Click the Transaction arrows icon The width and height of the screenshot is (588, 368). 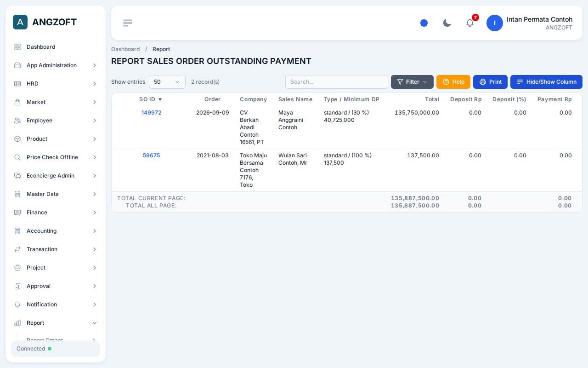pyautogui.click(x=17, y=249)
